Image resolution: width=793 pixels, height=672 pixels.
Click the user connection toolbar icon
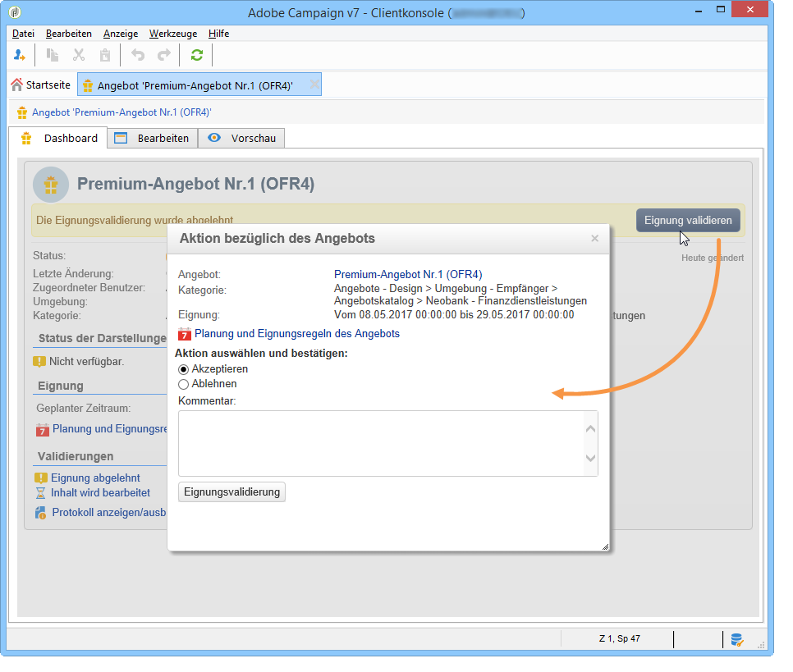(x=19, y=55)
